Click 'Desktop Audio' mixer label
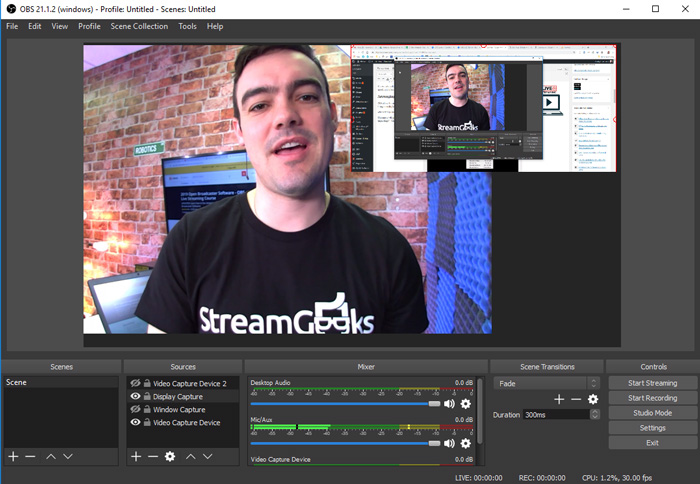This screenshot has height=484, width=700. [270, 383]
